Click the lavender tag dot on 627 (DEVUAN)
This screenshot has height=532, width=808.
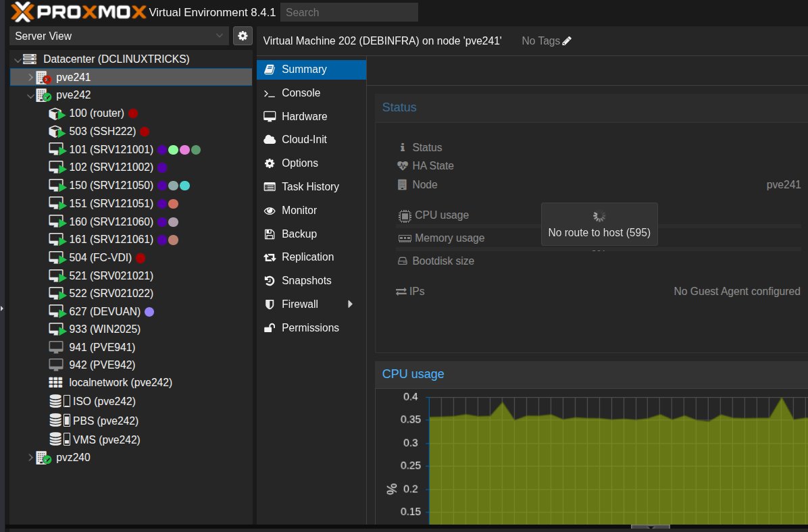pyautogui.click(x=149, y=312)
